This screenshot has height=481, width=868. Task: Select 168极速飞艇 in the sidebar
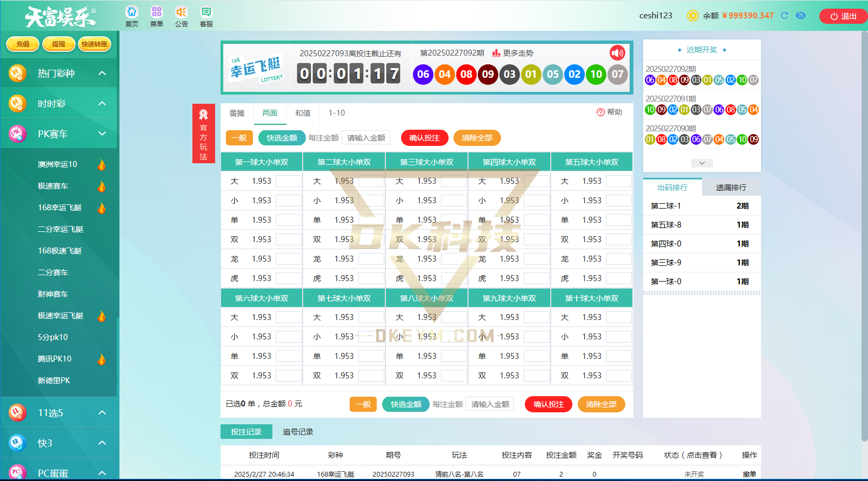click(x=59, y=251)
